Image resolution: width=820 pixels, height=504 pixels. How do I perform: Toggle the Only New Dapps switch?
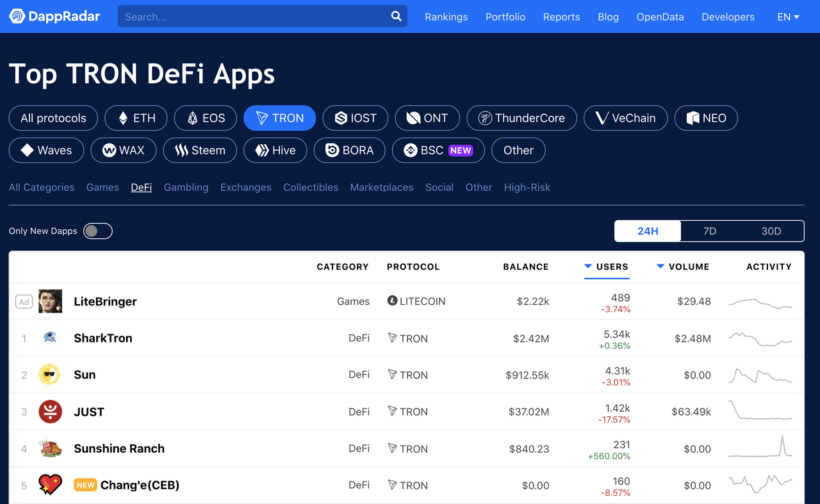(98, 231)
